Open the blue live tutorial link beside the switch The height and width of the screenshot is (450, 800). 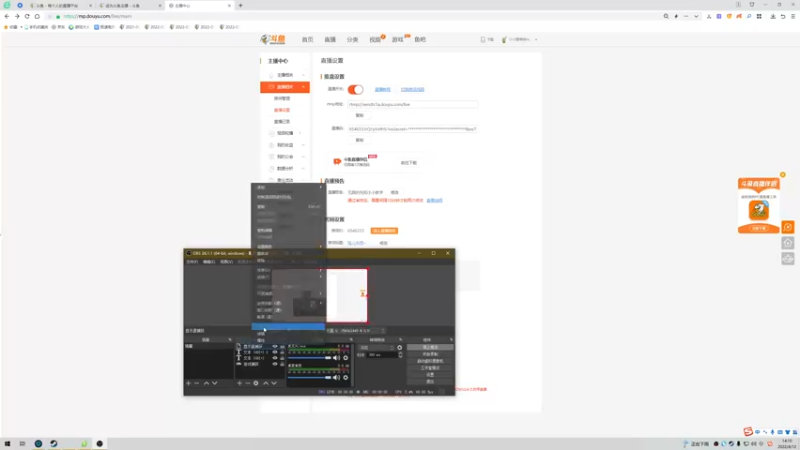pyautogui.click(x=383, y=90)
